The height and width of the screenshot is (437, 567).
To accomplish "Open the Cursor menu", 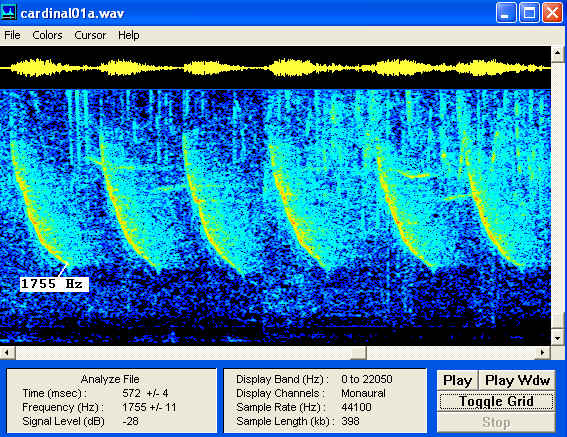I will pyautogui.click(x=90, y=35).
